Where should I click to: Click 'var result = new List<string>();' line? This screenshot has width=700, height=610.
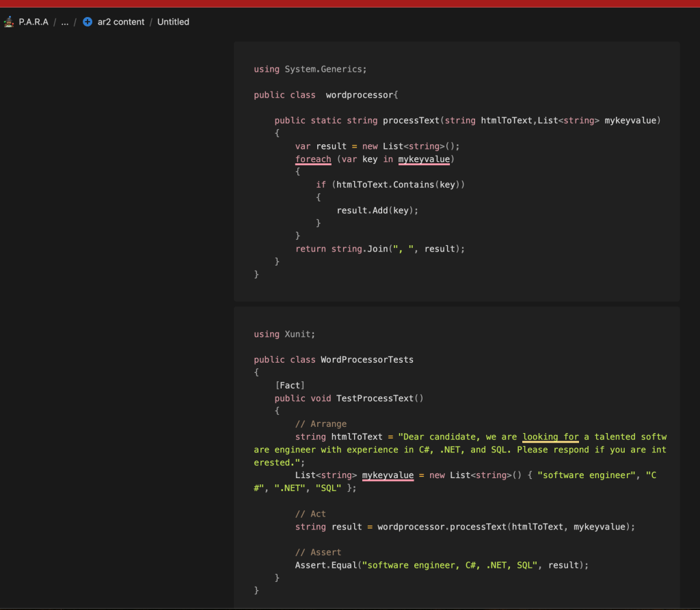pyautogui.click(x=377, y=146)
